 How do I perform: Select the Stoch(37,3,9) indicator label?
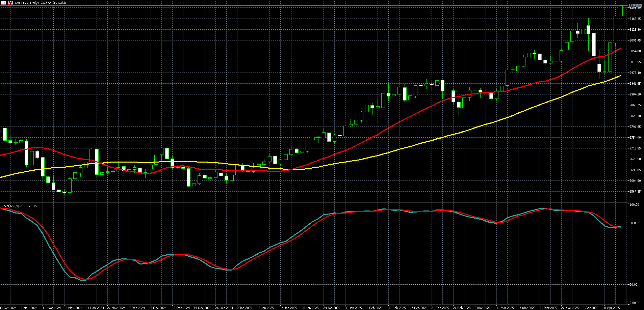(x=19, y=206)
